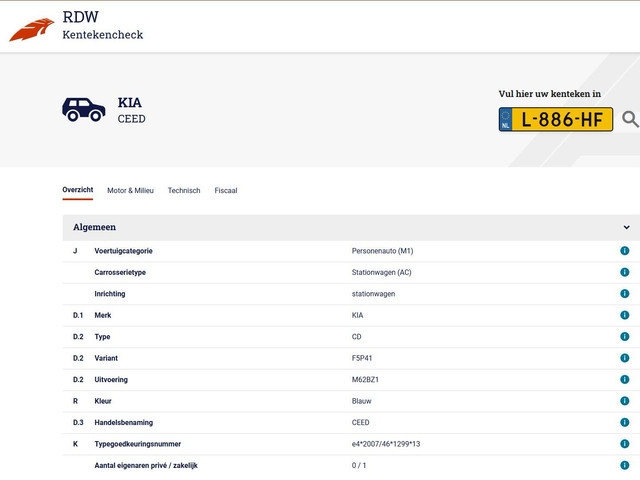The image size is (640, 480).
Task: Click the RDW Kentekencheck title link
Action: point(102,25)
